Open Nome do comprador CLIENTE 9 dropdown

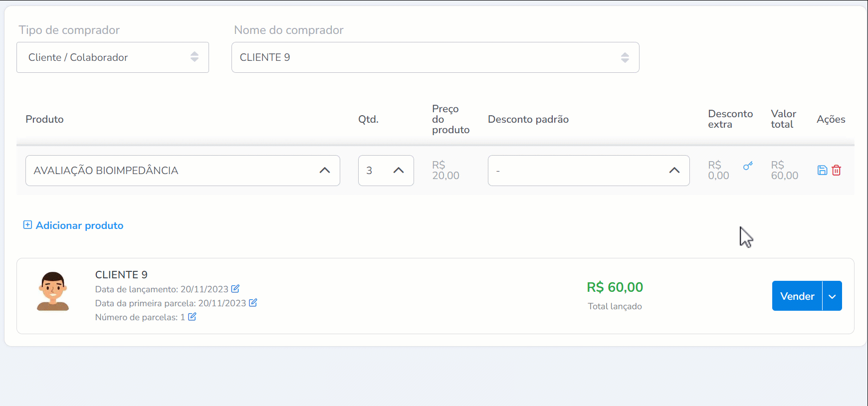[x=435, y=57]
